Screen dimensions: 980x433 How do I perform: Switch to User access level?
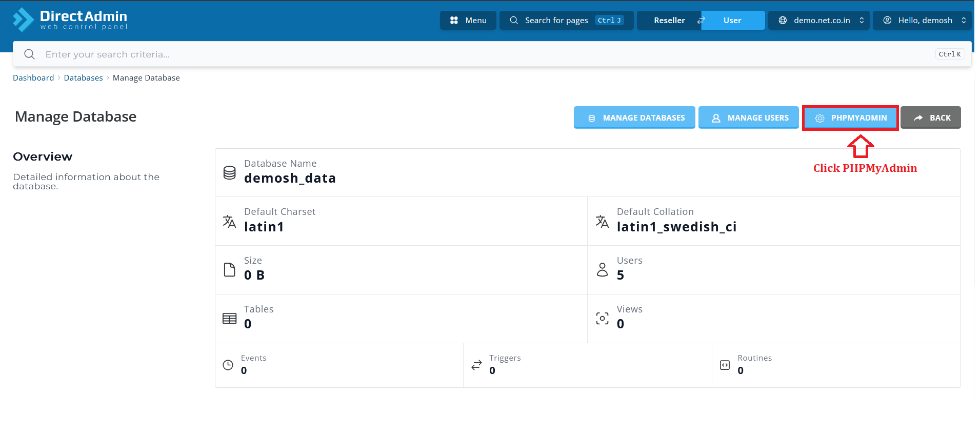[x=733, y=21]
